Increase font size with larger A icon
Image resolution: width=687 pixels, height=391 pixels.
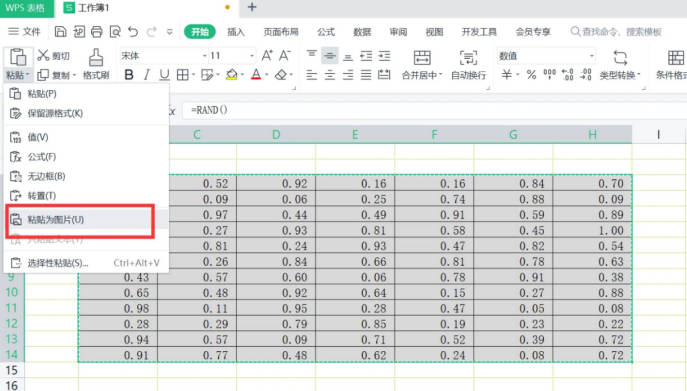coord(267,56)
